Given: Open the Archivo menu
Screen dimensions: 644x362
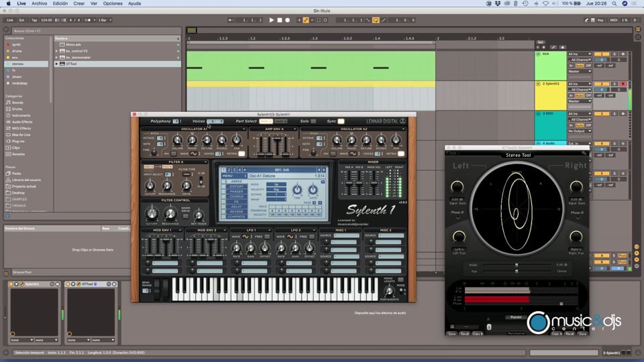Looking at the screenshot, I should click(x=40, y=3).
